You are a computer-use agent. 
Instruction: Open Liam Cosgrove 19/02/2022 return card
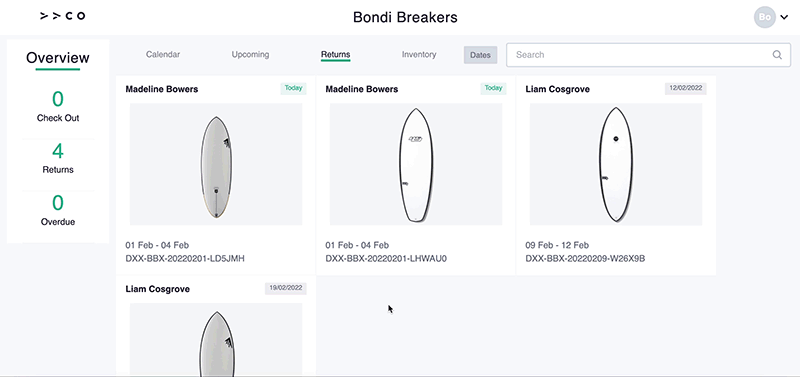coord(216,326)
